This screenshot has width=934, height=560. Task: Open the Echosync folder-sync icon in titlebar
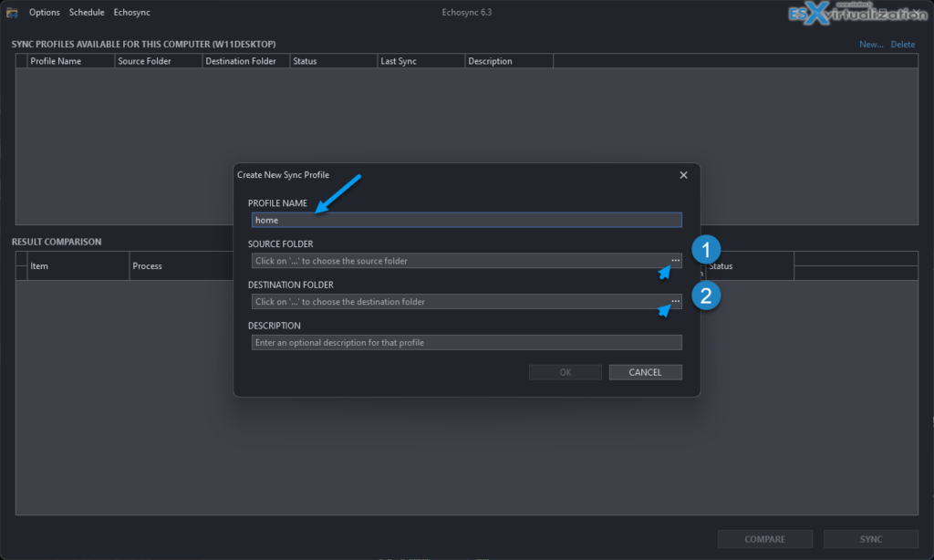12,12
